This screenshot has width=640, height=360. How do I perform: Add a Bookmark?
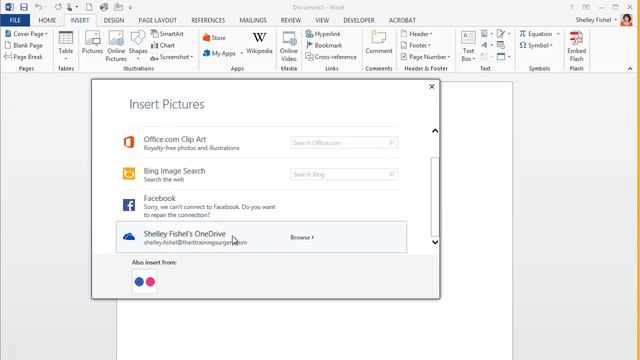click(324, 45)
